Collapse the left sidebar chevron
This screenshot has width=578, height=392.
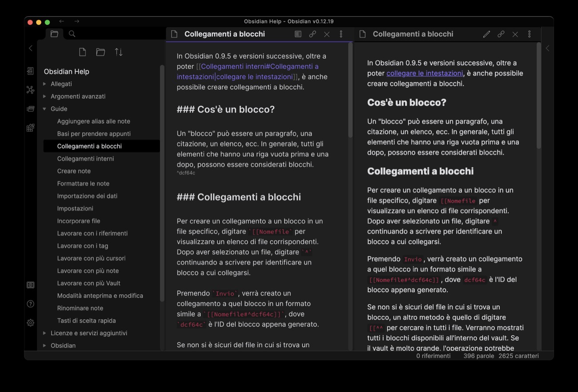coord(31,48)
